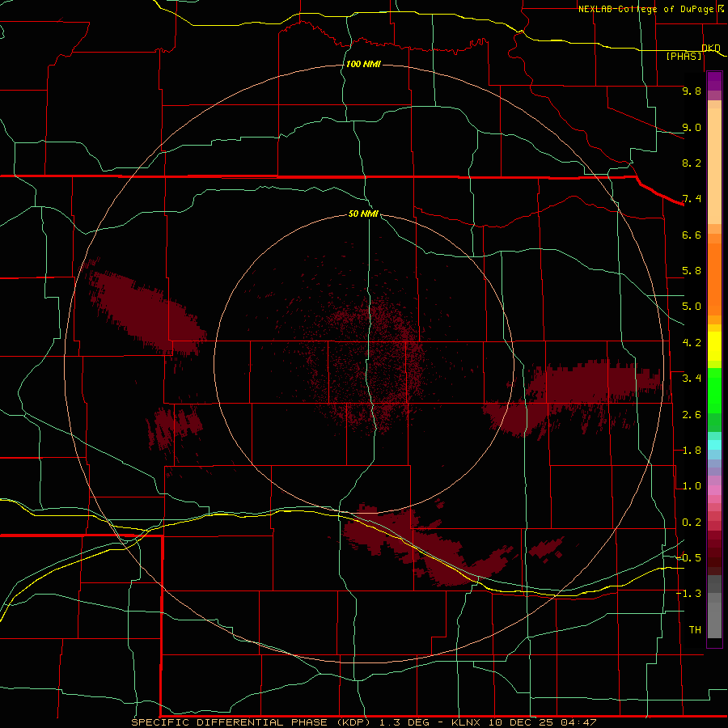728x728 pixels.
Task: Click the [PHAS] unit label
Action: point(684,56)
